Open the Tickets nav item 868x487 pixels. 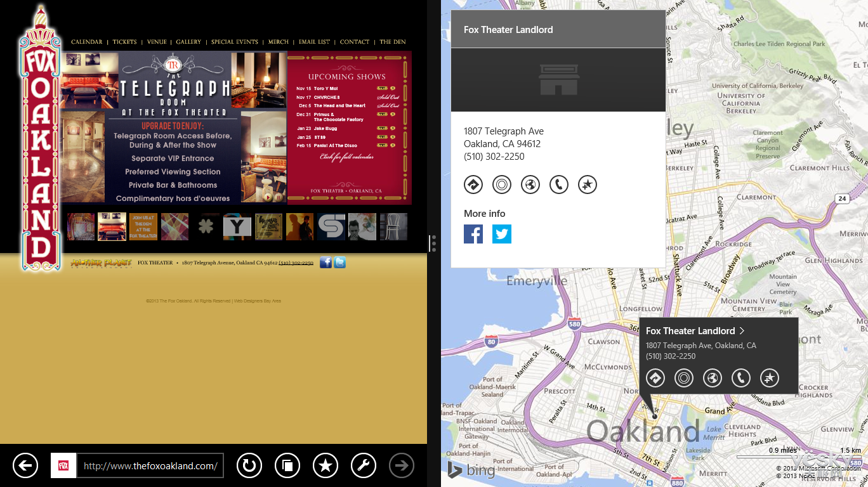click(x=125, y=42)
